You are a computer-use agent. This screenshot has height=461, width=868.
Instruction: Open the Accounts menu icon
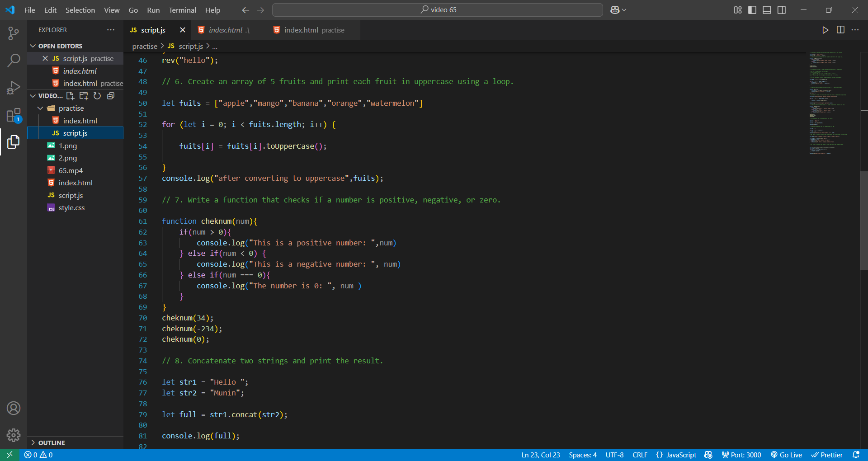tap(14, 408)
